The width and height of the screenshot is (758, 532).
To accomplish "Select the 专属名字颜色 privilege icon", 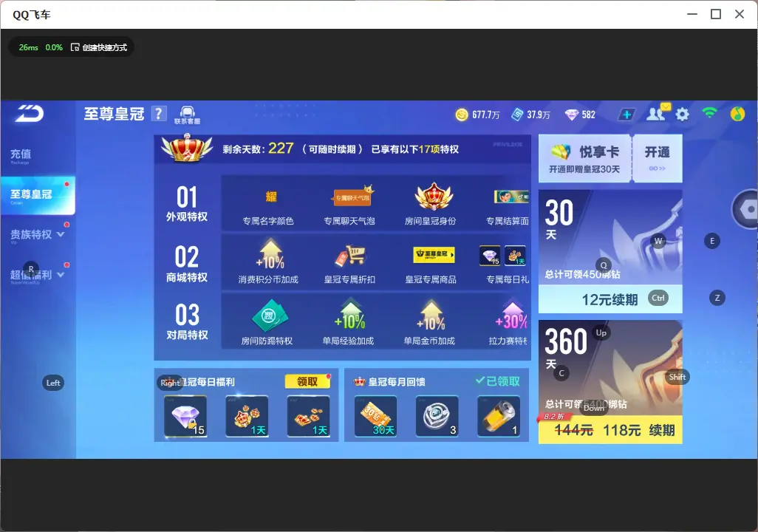I will pyautogui.click(x=270, y=197).
